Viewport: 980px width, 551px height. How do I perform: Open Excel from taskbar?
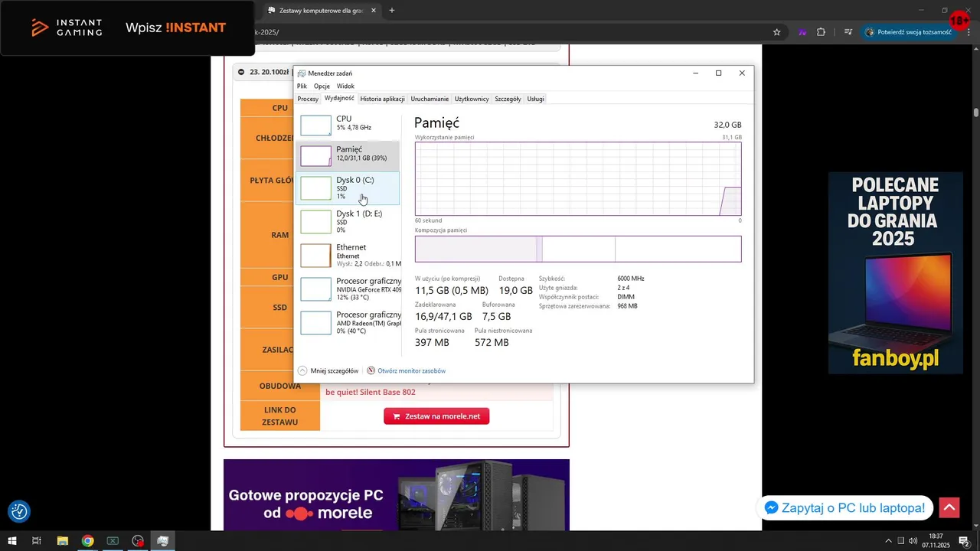coord(113,541)
